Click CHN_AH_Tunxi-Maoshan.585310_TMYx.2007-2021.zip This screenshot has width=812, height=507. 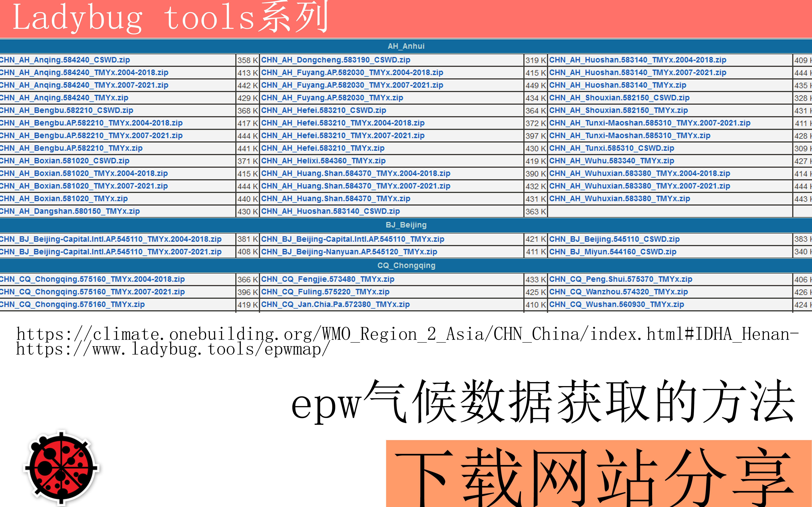click(650, 123)
